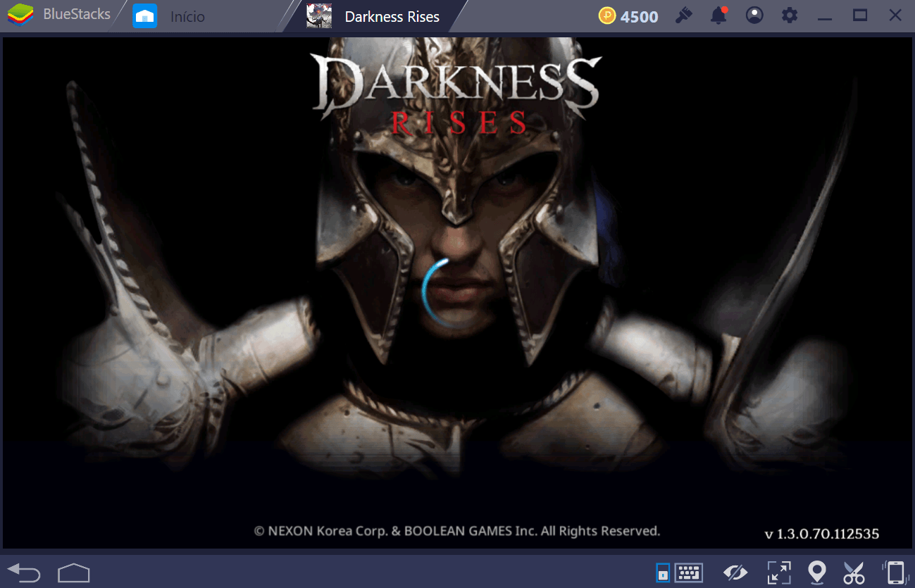Screen dimensions: 915x588
Task: Click the shake device phone icon
Action: click(894, 573)
